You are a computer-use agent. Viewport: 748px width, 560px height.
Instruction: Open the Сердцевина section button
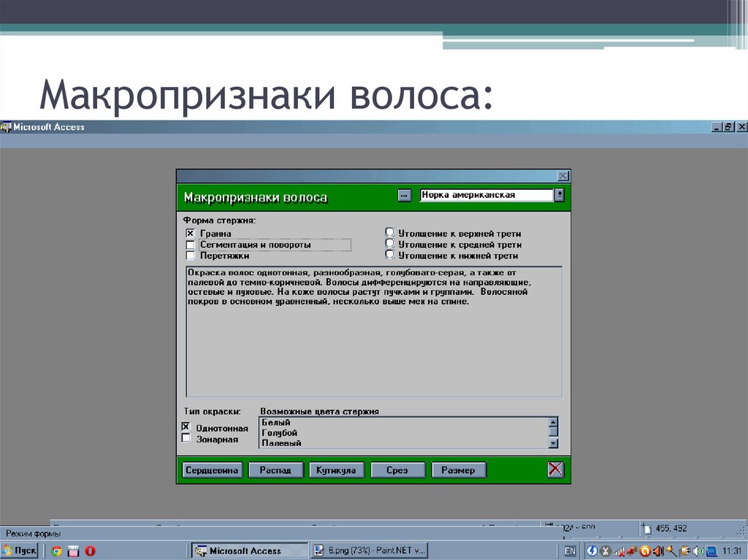pyautogui.click(x=211, y=469)
